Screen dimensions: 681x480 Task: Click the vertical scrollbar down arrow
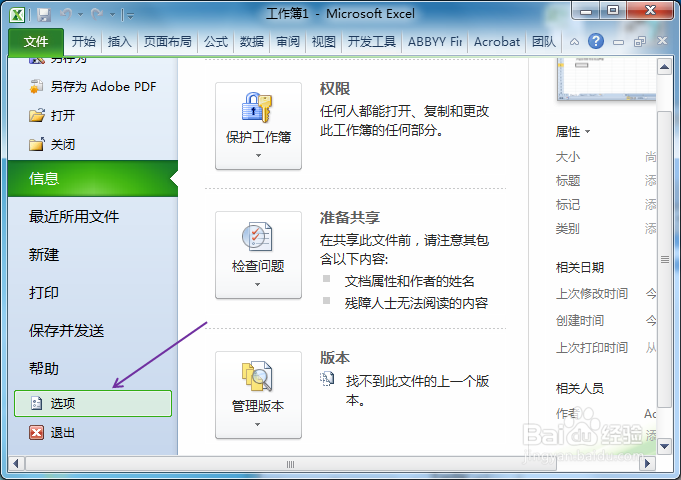[x=664, y=446]
